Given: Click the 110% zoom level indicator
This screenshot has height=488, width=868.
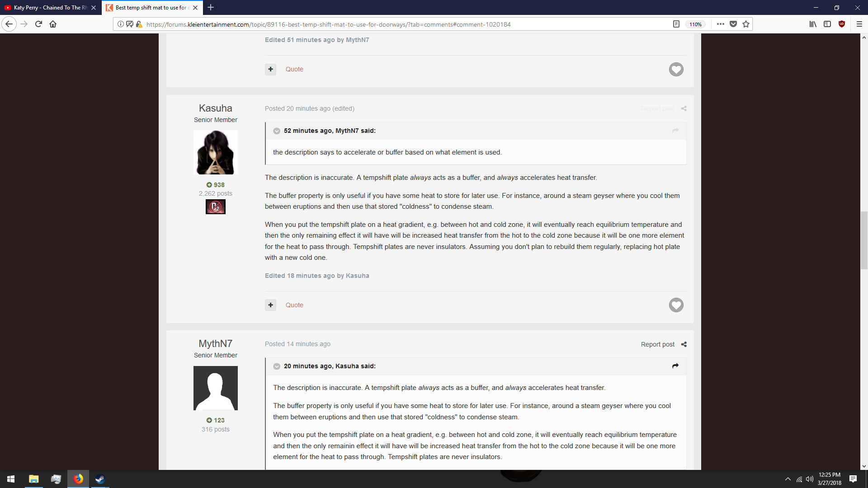Looking at the screenshot, I should click(x=695, y=24).
